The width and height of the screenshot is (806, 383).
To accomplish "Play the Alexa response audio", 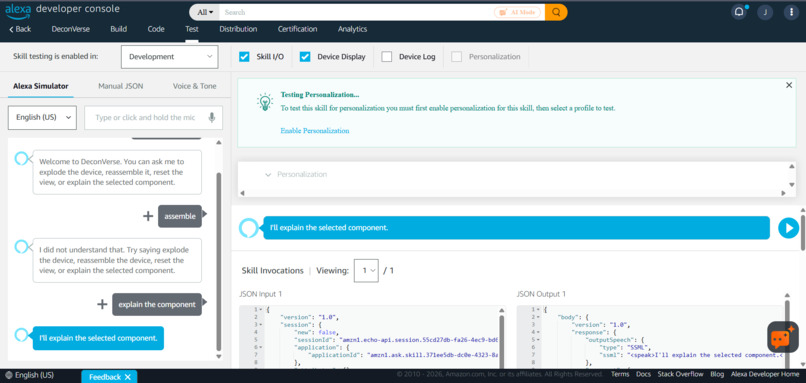I will point(788,228).
